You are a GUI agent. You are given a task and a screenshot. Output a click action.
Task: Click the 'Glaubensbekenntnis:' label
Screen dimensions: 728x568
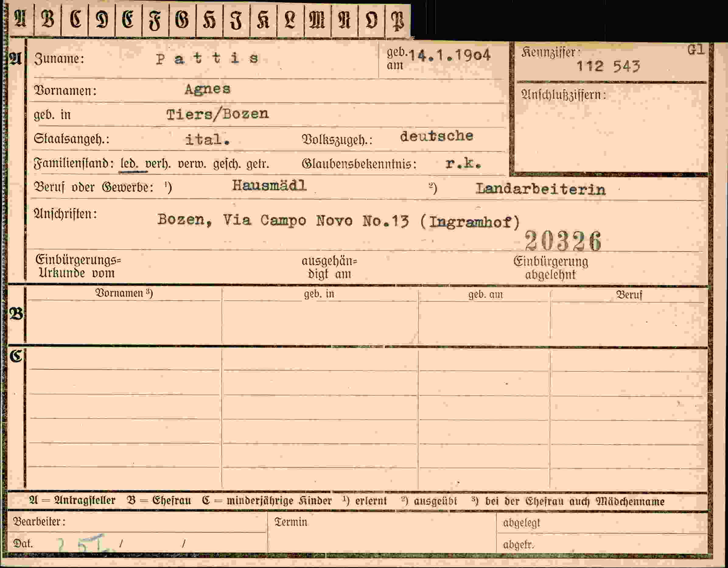[359, 164]
